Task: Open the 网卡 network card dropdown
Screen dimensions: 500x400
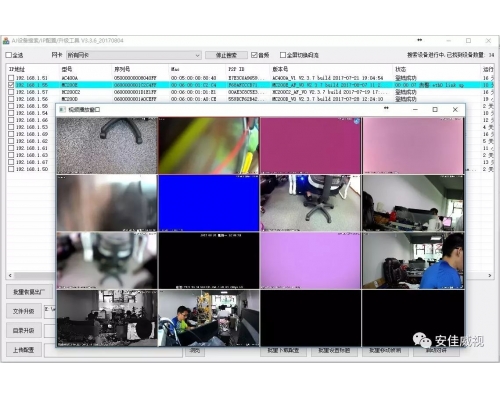Action: tap(134, 55)
